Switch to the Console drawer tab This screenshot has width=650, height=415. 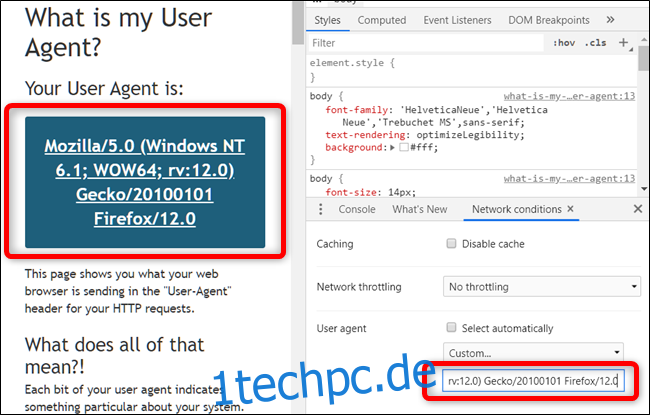point(357,209)
